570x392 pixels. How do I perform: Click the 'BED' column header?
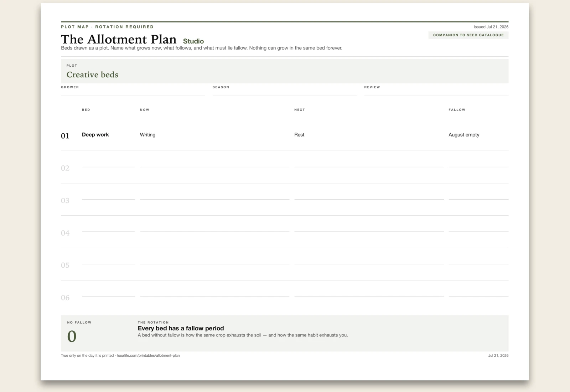(86, 110)
